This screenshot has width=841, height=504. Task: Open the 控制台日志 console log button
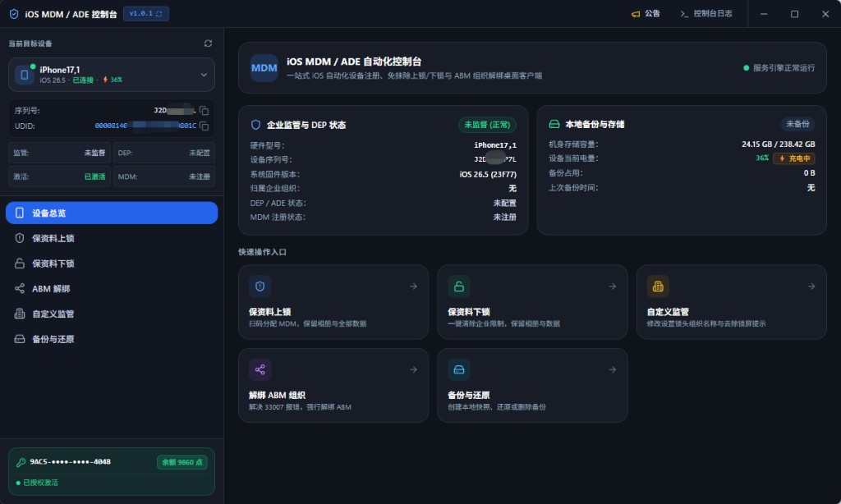click(705, 13)
